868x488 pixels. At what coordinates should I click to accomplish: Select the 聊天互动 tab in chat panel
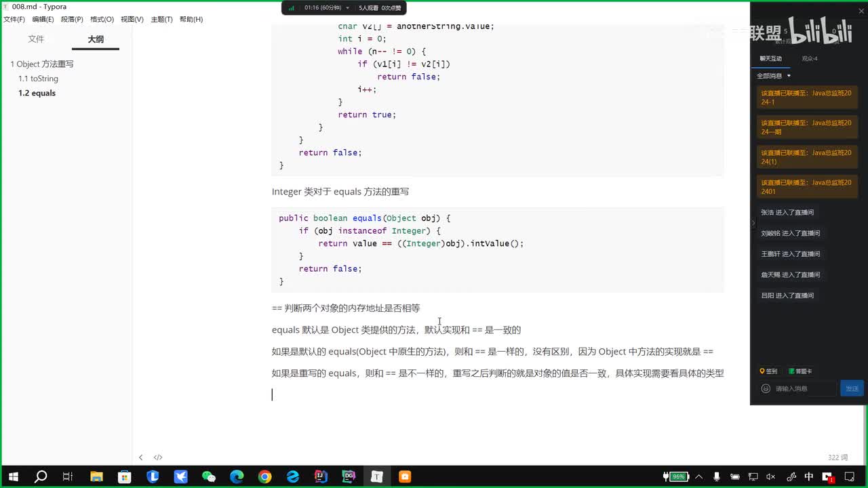770,58
